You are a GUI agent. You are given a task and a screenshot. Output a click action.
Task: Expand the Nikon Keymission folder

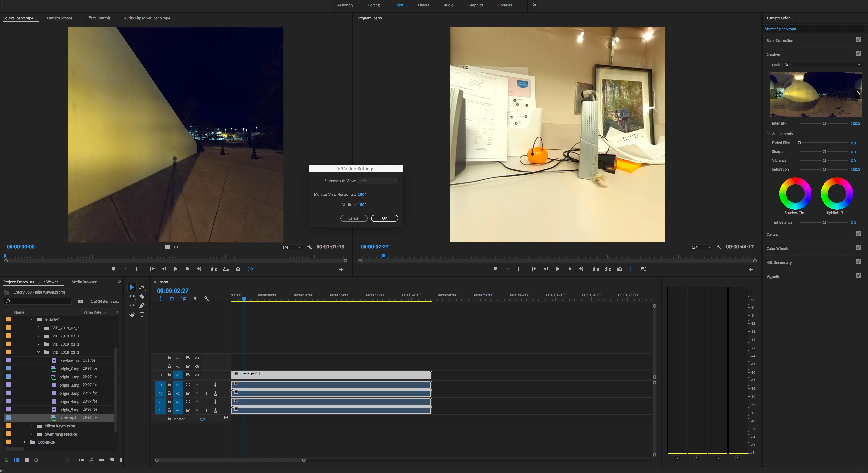(x=31, y=426)
